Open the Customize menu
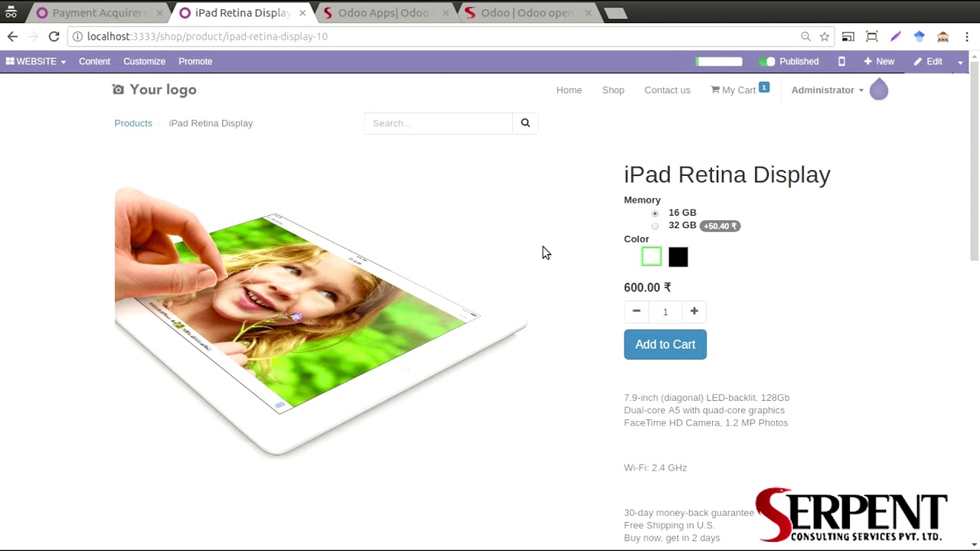Viewport: 980px width, 551px height. [144, 61]
